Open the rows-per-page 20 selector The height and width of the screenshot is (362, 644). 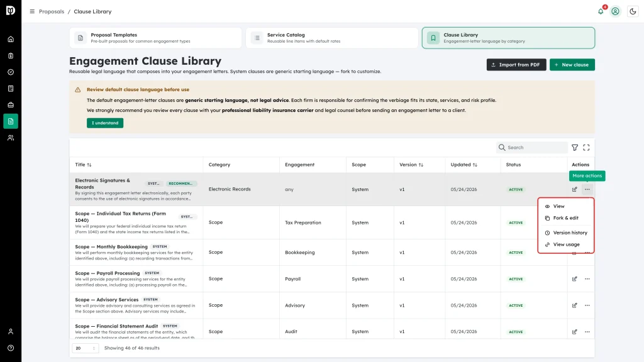(x=86, y=348)
